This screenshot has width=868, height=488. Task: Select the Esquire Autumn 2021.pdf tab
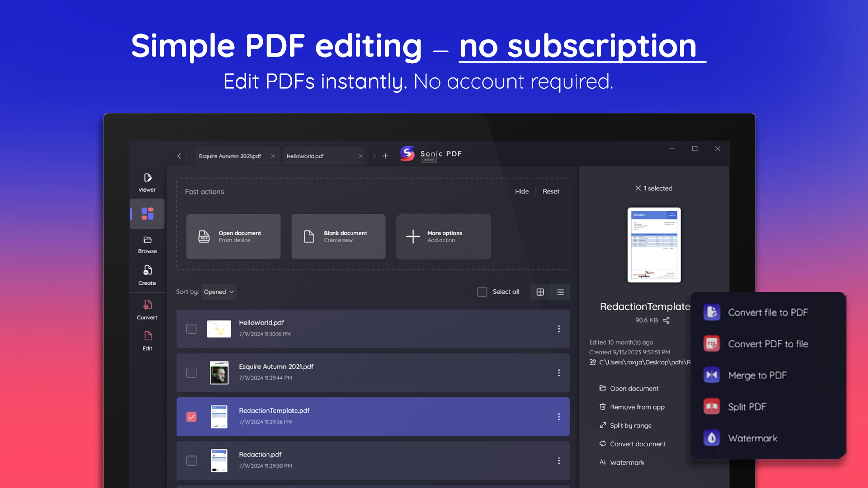point(230,156)
